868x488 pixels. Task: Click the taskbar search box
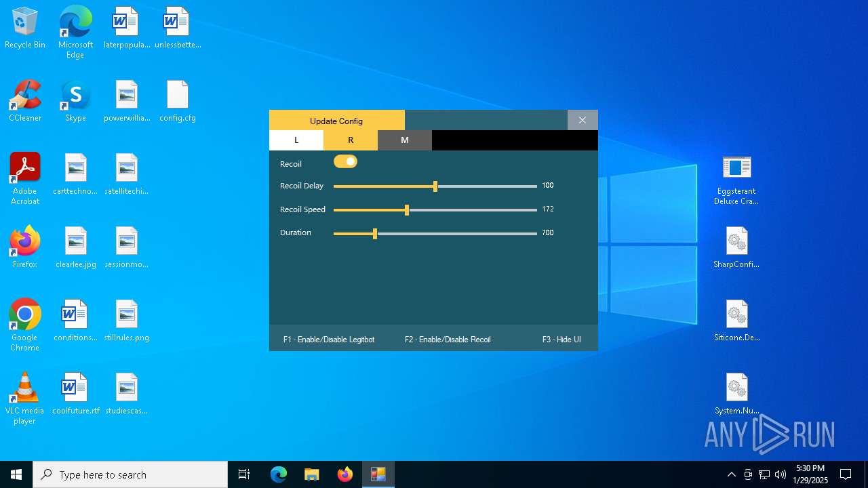[130, 474]
